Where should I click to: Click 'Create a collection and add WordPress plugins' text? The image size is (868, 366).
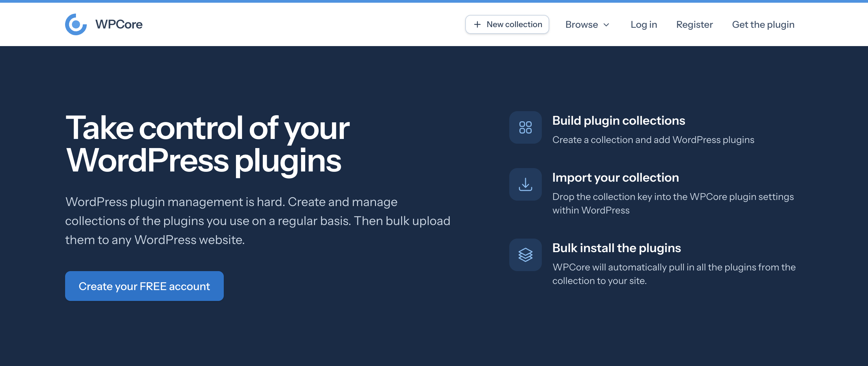[x=653, y=140]
